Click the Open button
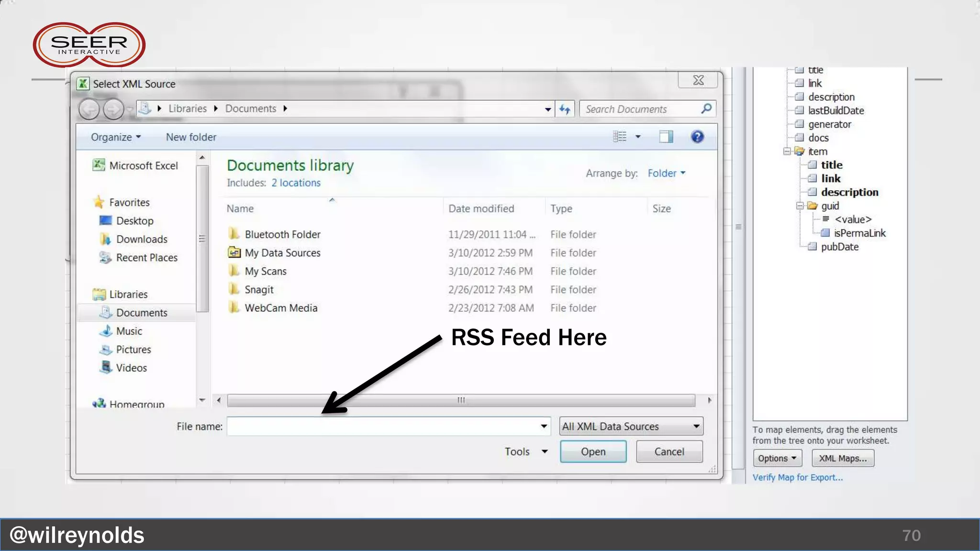The width and height of the screenshot is (980, 551). (593, 452)
